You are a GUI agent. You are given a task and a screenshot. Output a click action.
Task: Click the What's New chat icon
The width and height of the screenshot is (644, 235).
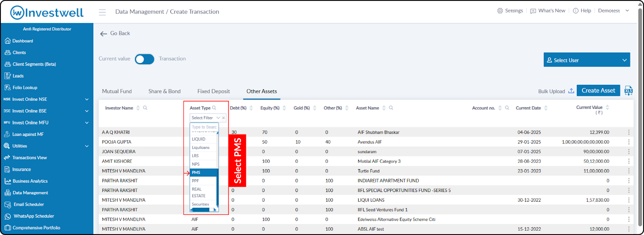533,11
